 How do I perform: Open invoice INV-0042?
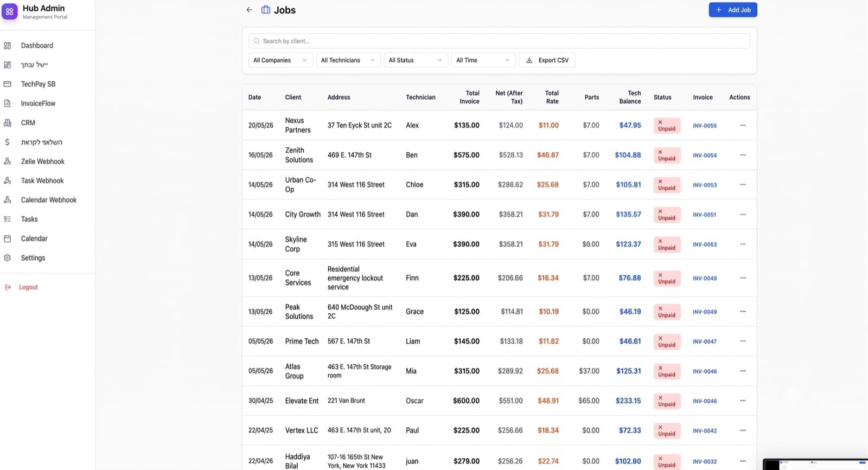(705, 431)
